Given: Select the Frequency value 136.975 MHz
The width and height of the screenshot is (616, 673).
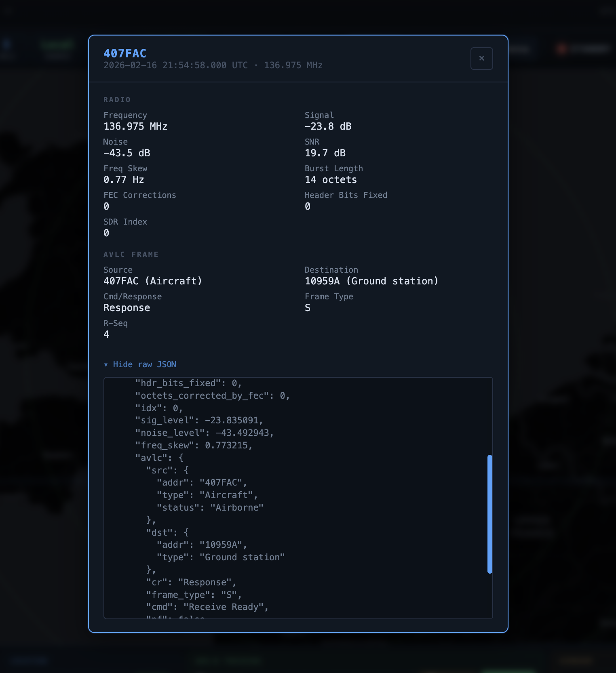Looking at the screenshot, I should coord(135,126).
